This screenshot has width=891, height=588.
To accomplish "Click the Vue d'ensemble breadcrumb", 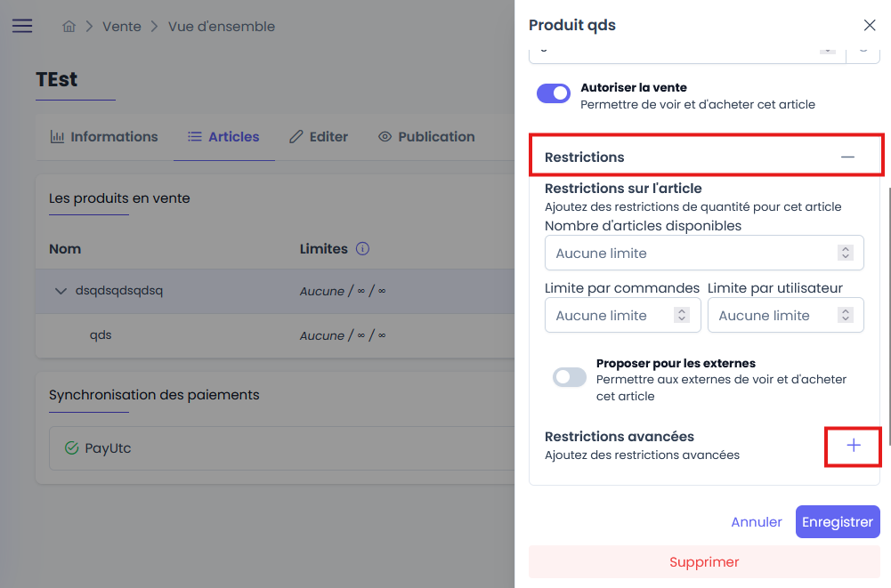I will pos(222,27).
